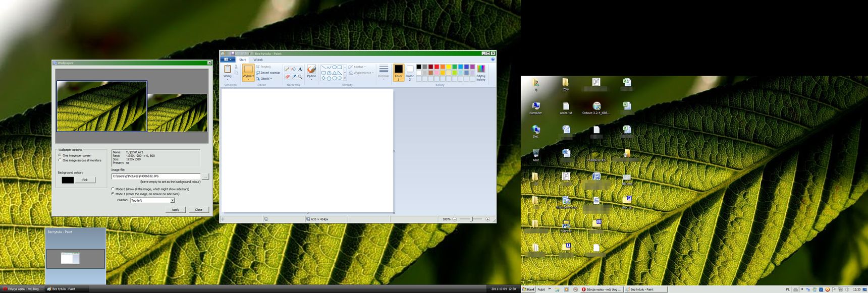Open Octave-3.2.4 installer desktop icon
Viewport: 868px width, 293px height.
click(x=596, y=108)
